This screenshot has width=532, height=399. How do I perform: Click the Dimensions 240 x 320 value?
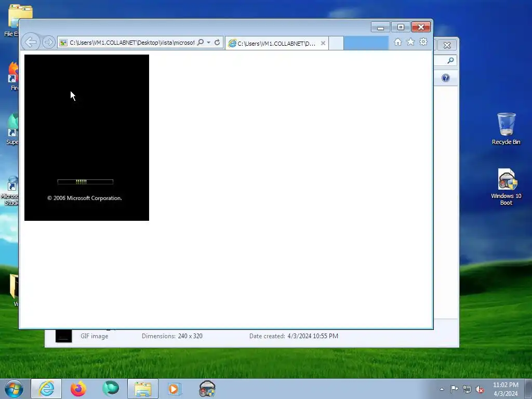[190, 336]
